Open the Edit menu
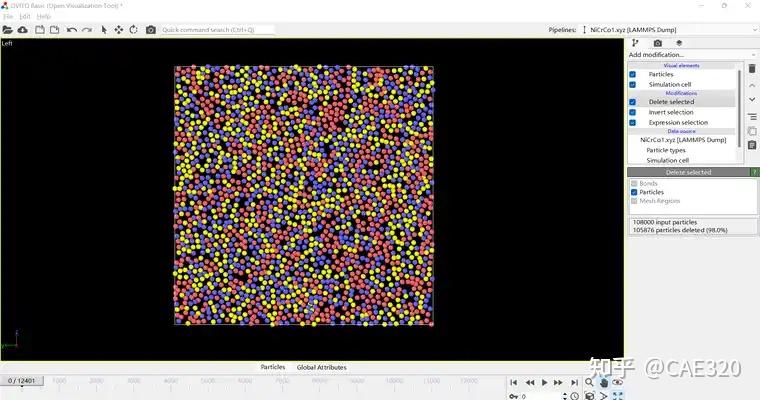The height and width of the screenshot is (400, 760). point(25,16)
